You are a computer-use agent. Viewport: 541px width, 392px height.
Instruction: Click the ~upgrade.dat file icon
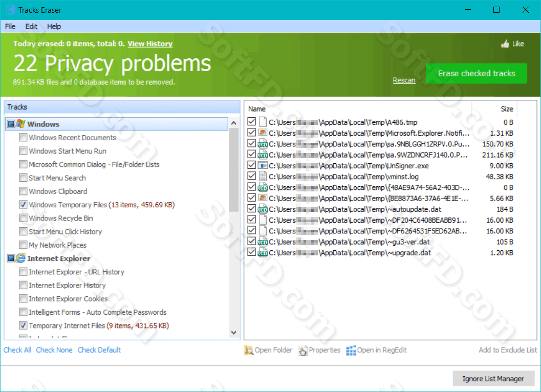pyautogui.click(x=263, y=253)
